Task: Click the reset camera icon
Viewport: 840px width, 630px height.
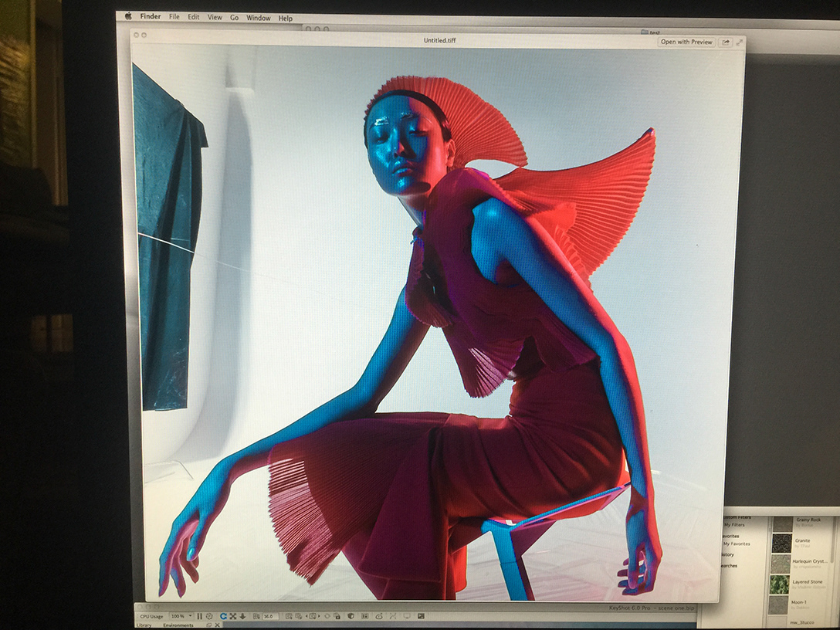Action: (x=299, y=617)
